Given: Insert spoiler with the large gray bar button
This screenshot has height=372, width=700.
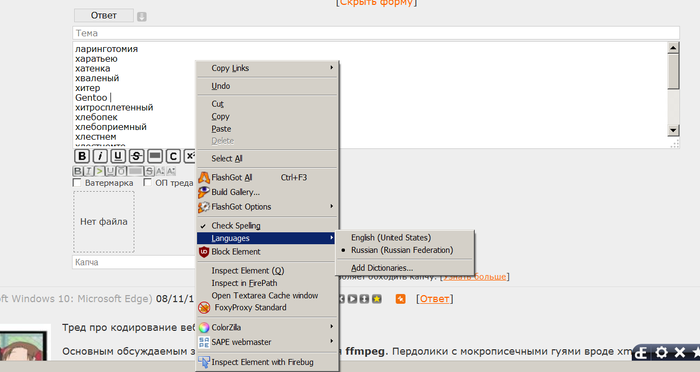Looking at the screenshot, I should [155, 156].
